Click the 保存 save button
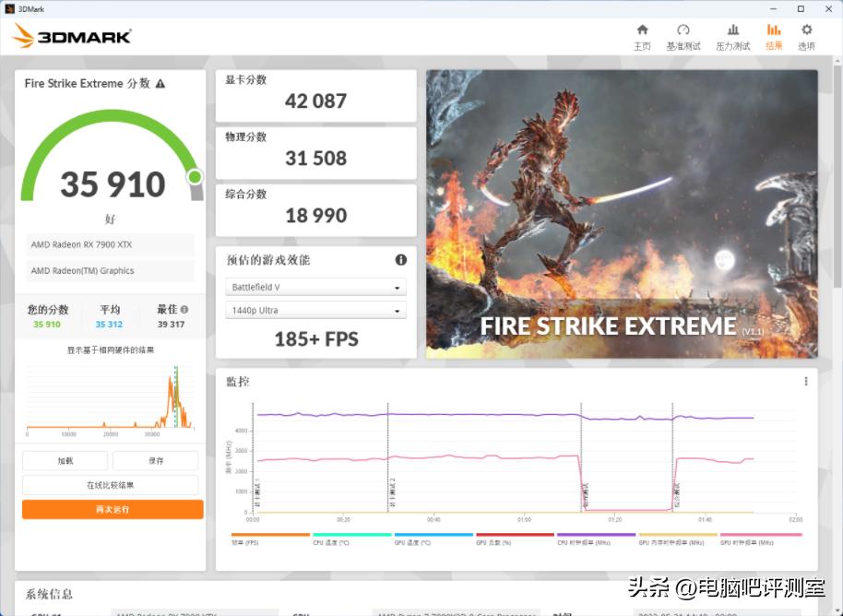The height and width of the screenshot is (616, 843). click(x=156, y=461)
